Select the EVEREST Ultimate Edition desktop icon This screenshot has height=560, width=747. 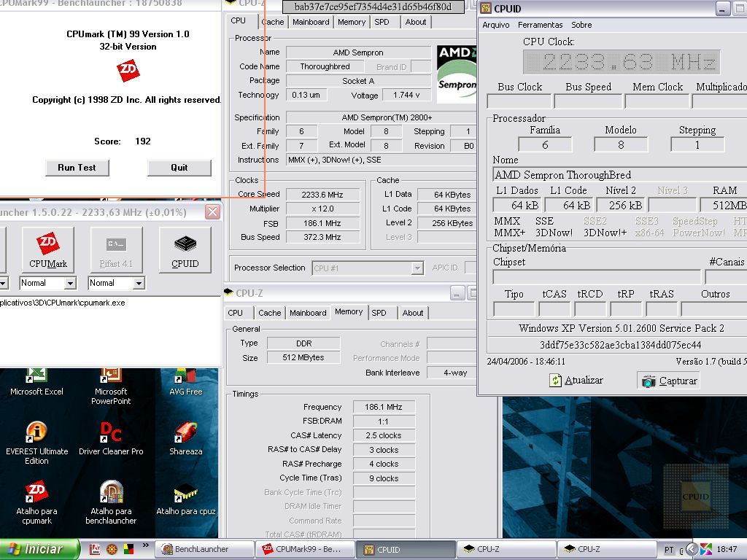coord(36,443)
